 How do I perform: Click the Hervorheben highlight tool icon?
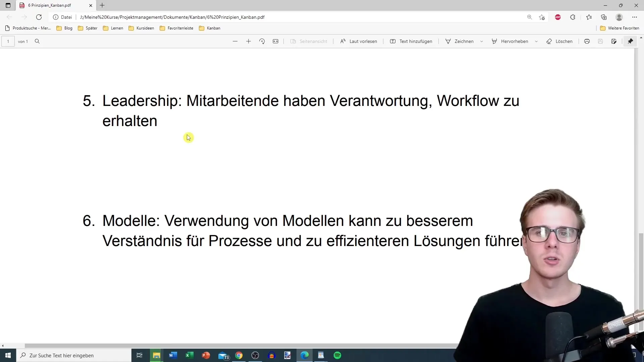494,41
